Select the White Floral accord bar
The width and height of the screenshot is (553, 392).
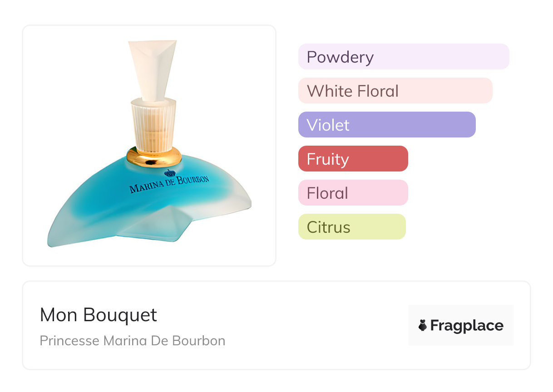coord(395,91)
